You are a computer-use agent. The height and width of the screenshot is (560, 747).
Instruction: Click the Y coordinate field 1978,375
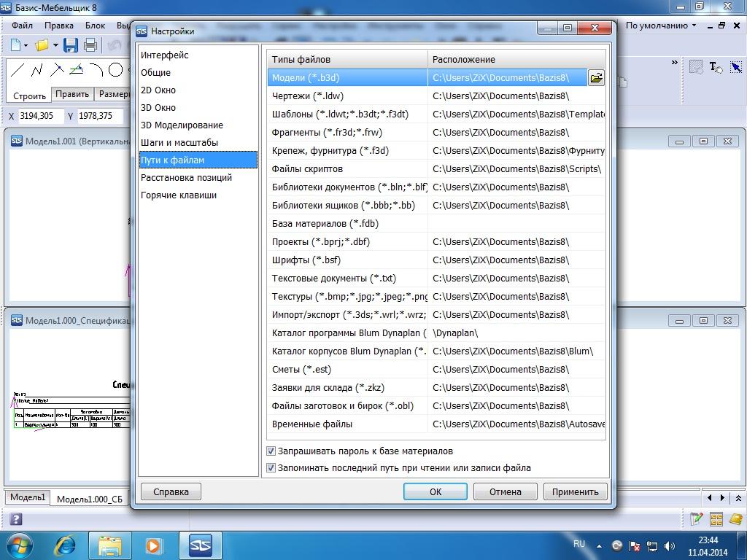pyautogui.click(x=100, y=116)
